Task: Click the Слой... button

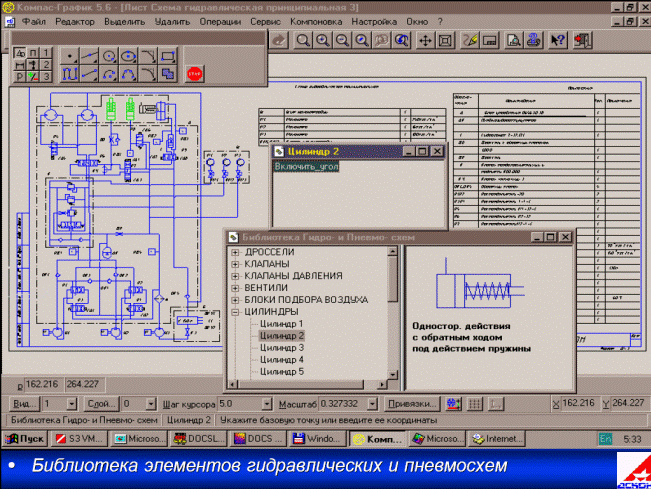Action: (x=100, y=403)
